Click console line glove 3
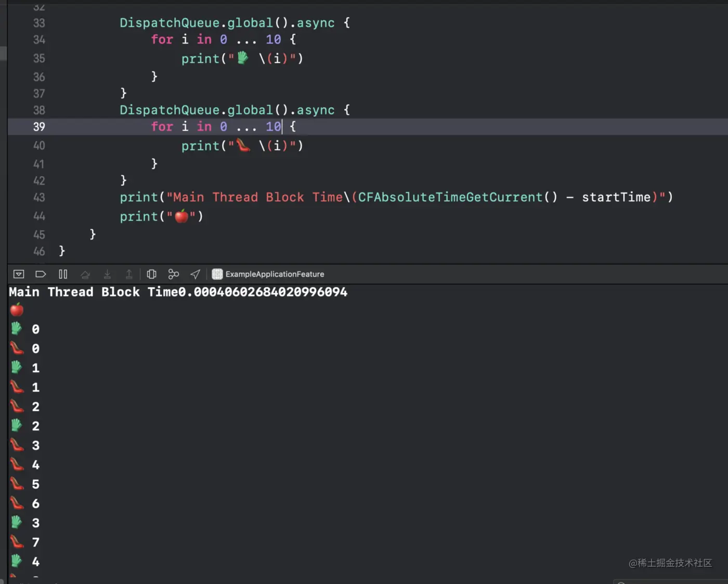The width and height of the screenshot is (728, 584). (x=25, y=523)
